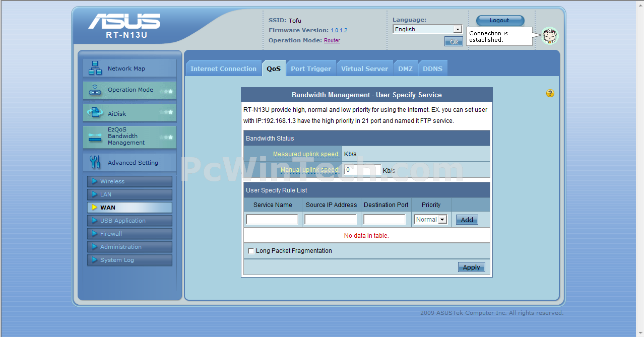
Task: Click the yellow arrow icon beside WAN
Action: (94, 208)
